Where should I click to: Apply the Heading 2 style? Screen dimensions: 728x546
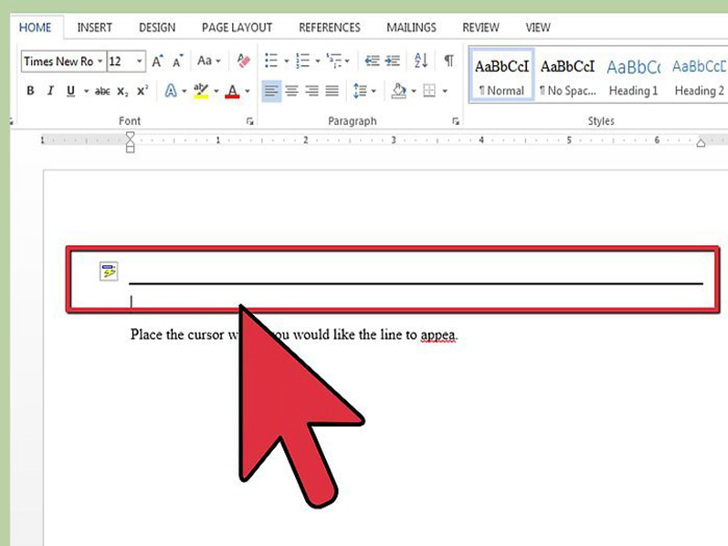pos(699,76)
